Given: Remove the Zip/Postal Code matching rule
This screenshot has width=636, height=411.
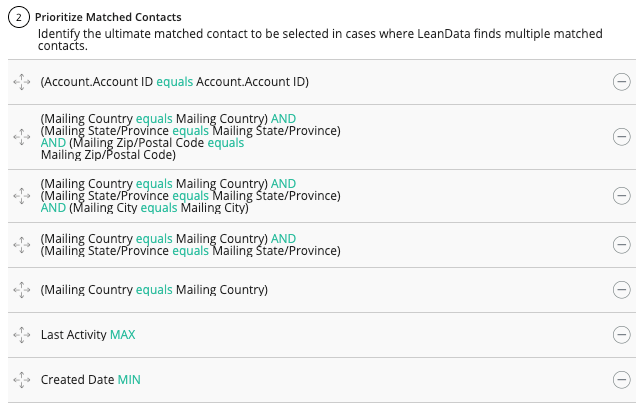Looking at the screenshot, I should [621, 137].
